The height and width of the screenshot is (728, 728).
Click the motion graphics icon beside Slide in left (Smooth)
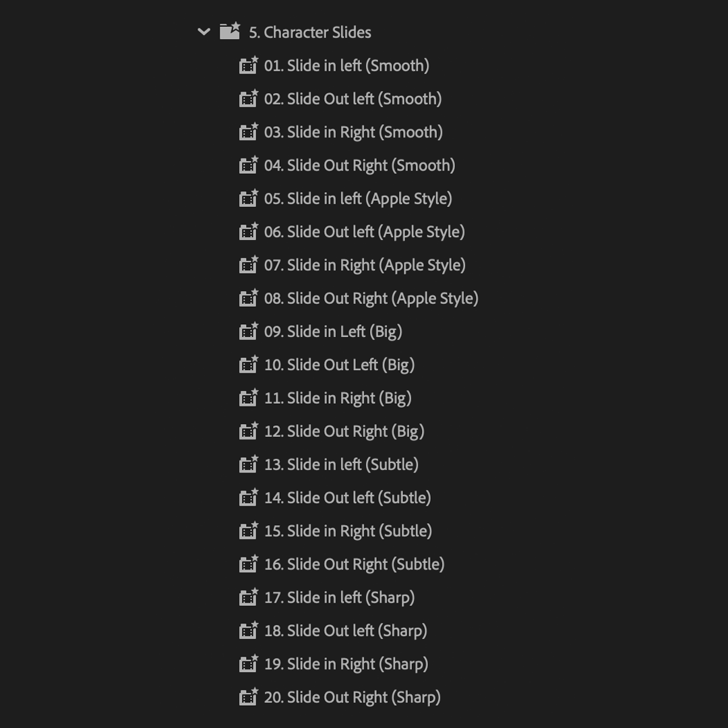tap(249, 65)
